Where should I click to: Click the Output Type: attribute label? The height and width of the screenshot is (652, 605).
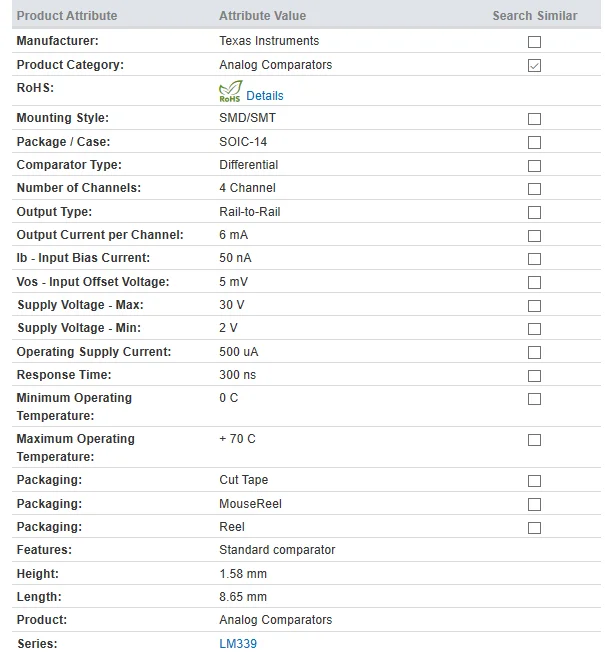54,212
